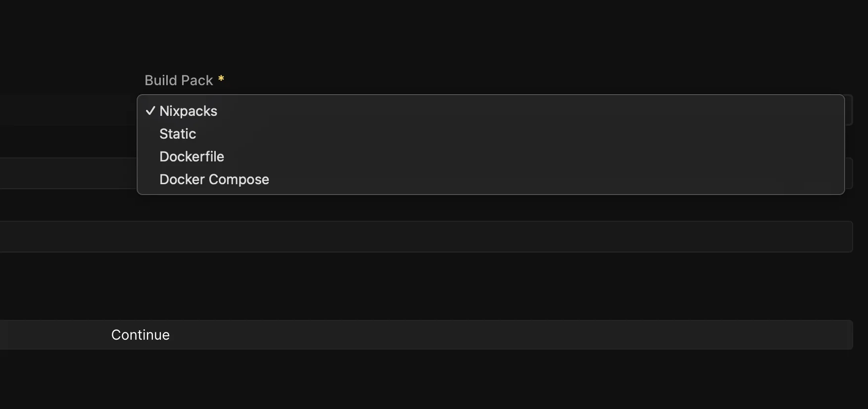Pick the Dockerfile build pack option
The height and width of the screenshot is (409, 868).
(192, 156)
